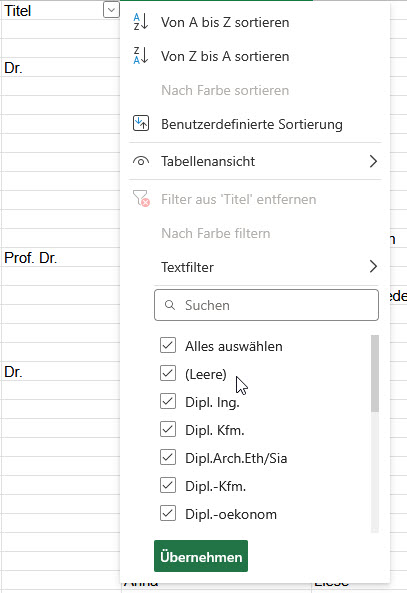This screenshot has height=593, width=407.
Task: Select Von Z bis A sortieren
Action: tap(225, 56)
